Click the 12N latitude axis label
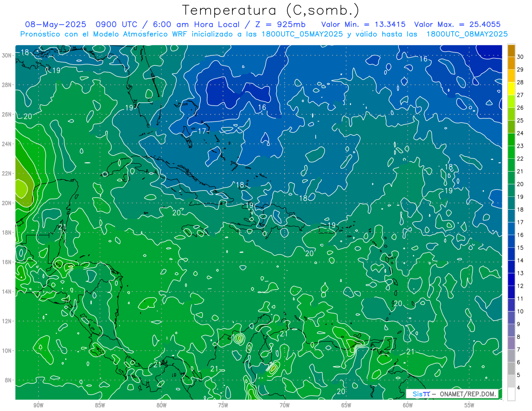This screenshot has width=532, height=411. click(x=7, y=321)
